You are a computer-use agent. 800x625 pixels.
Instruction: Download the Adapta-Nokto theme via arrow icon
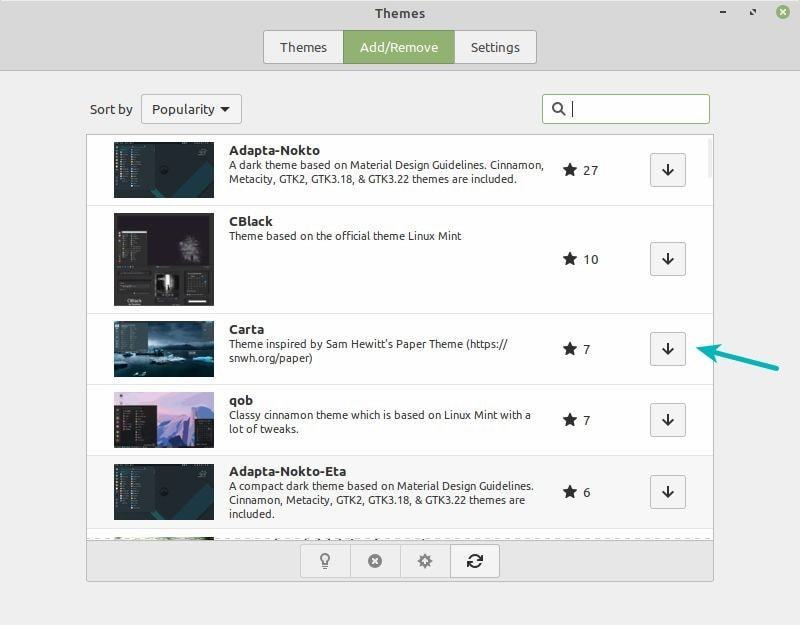667,170
